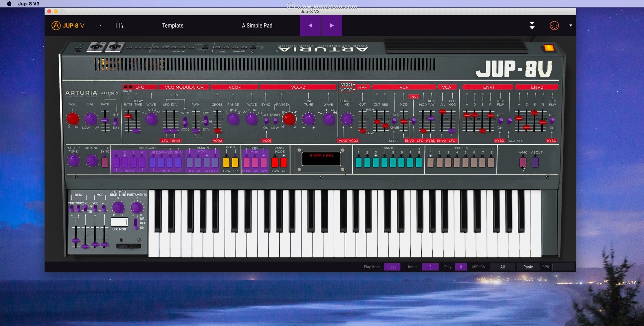This screenshot has height=326, width=644.
Task: Open the Apple menu
Action: (9, 4)
